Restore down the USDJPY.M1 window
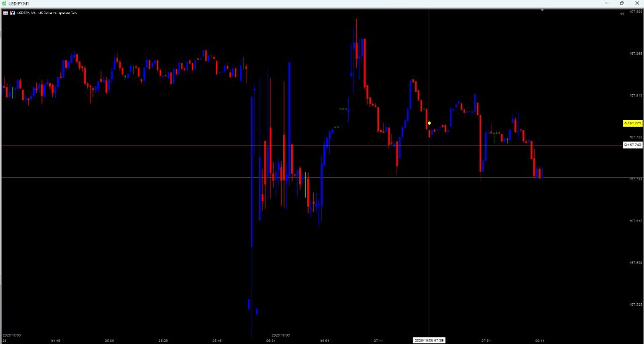 (621, 3)
